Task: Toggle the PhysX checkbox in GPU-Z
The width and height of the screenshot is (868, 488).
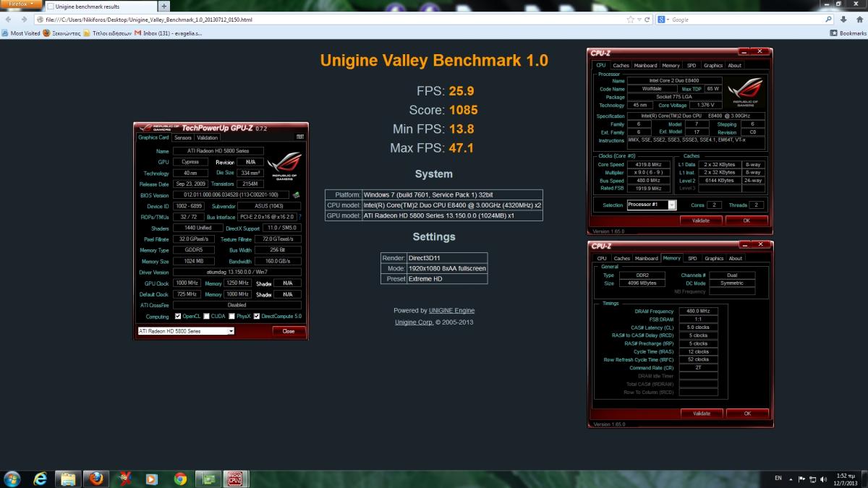Action: point(231,316)
